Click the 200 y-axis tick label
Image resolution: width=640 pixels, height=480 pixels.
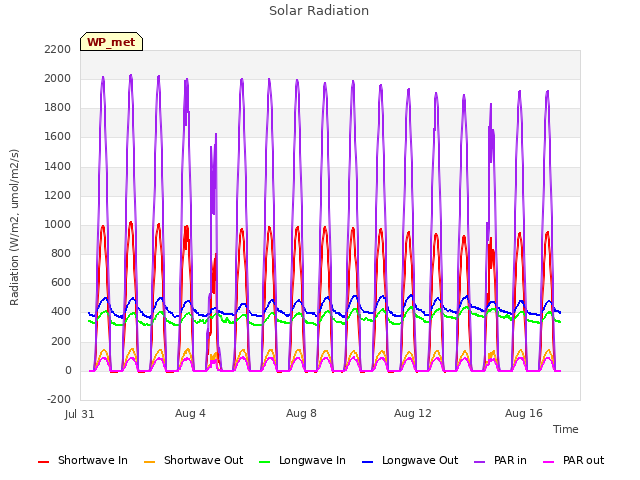[61, 341]
